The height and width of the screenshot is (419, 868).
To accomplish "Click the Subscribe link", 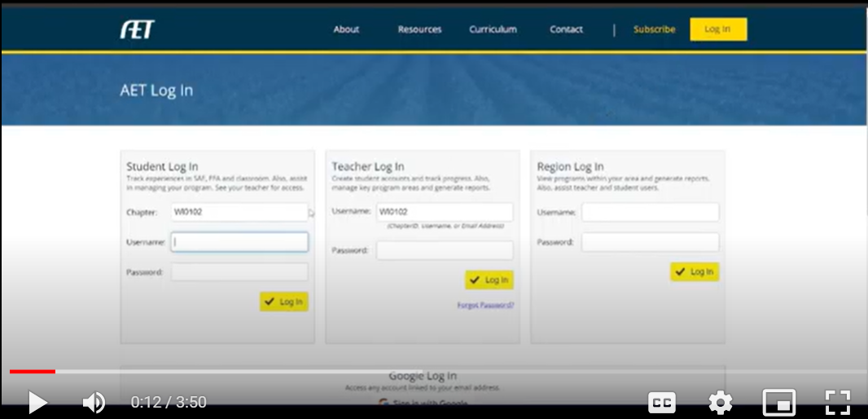I will (654, 29).
